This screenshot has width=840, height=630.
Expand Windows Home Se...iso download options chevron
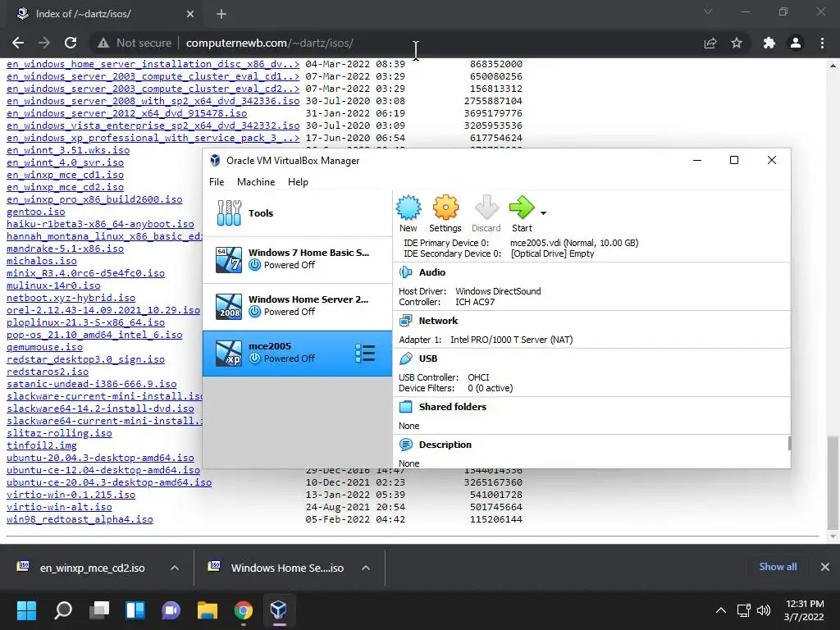tap(366, 568)
